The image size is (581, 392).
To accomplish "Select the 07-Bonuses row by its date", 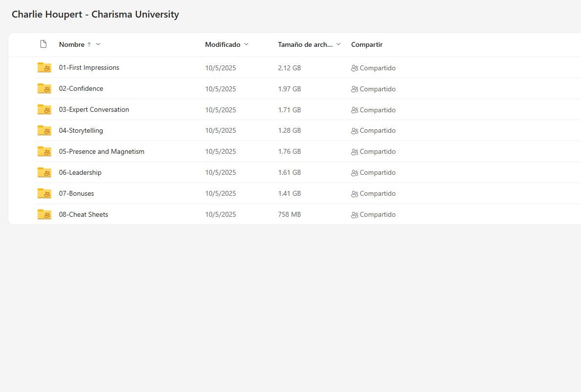I will click(x=220, y=194).
